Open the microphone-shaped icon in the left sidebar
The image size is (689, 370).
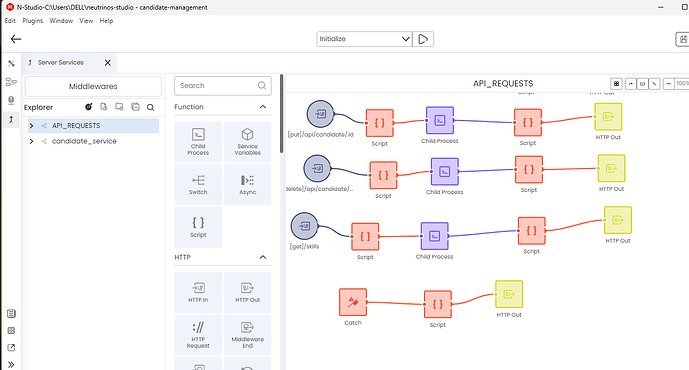tap(11, 100)
